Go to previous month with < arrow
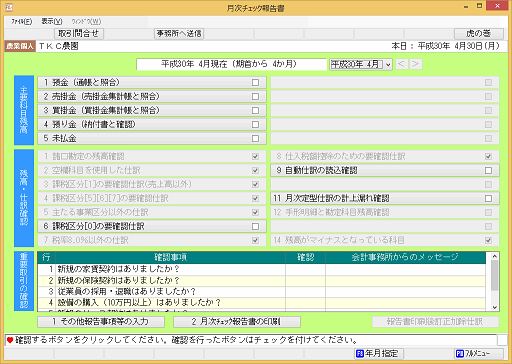 tap(401, 64)
